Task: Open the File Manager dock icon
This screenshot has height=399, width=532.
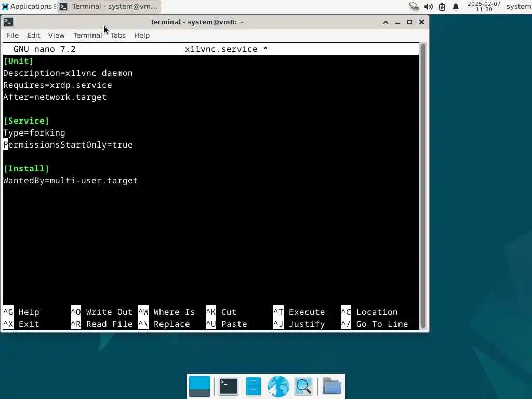Action: pos(254,387)
